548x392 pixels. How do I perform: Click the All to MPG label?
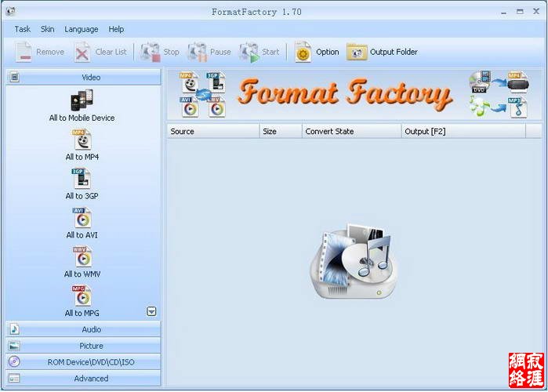(x=82, y=314)
